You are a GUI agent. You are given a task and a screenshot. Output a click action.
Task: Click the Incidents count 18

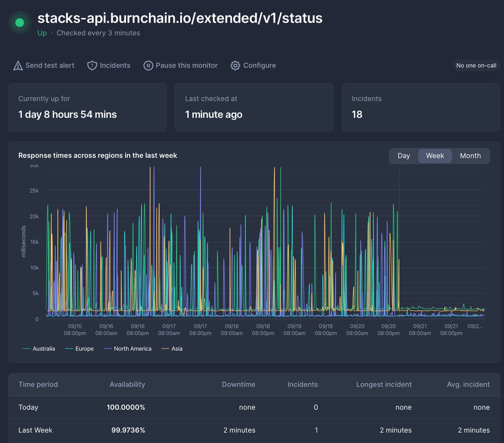pyautogui.click(x=357, y=115)
